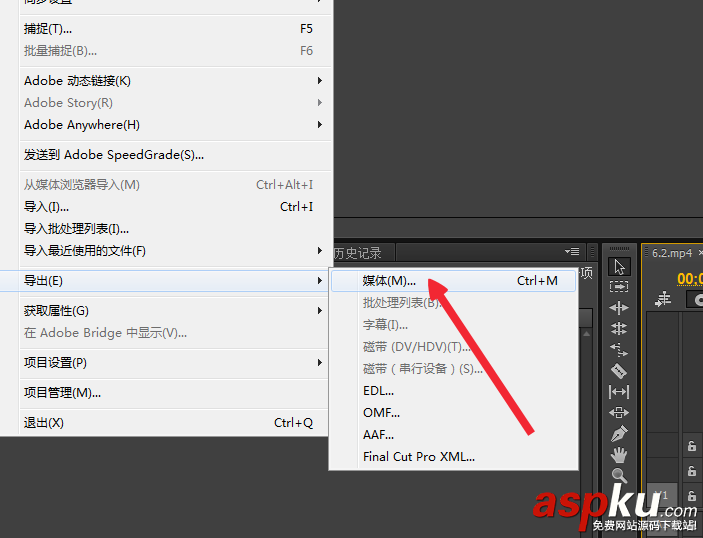Choose 退出(X) to quit
Viewport: 703px width, 538px height.
(x=175, y=423)
